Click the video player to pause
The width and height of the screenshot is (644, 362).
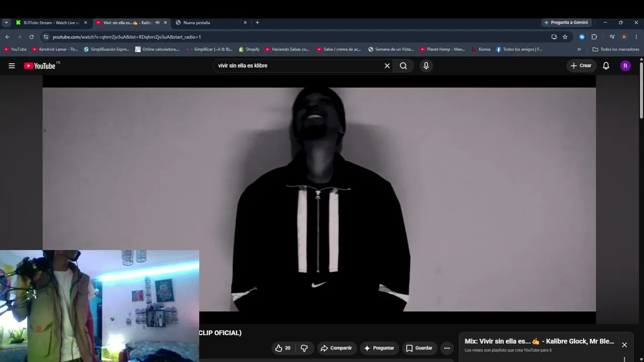pyautogui.click(x=319, y=199)
